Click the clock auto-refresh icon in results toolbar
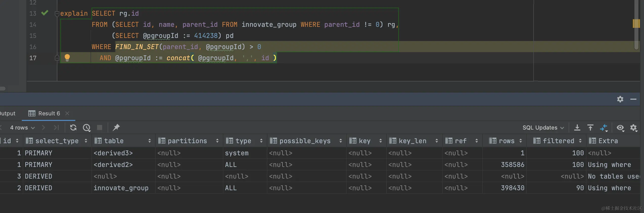644x213 pixels. click(87, 127)
